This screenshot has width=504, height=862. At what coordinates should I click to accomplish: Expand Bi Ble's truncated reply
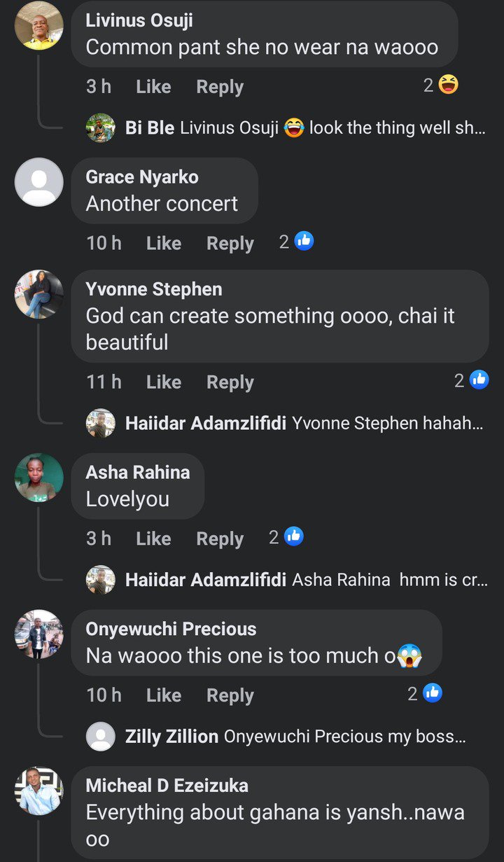coord(397,128)
